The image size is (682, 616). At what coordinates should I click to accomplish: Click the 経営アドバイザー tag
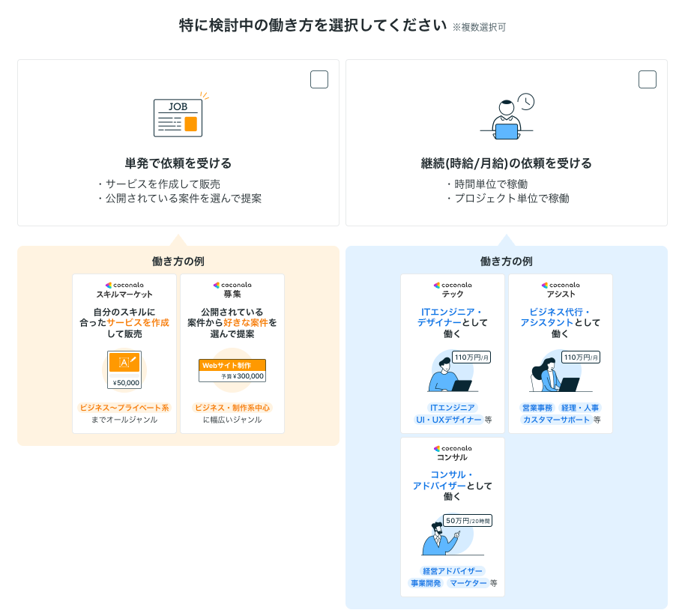click(453, 571)
